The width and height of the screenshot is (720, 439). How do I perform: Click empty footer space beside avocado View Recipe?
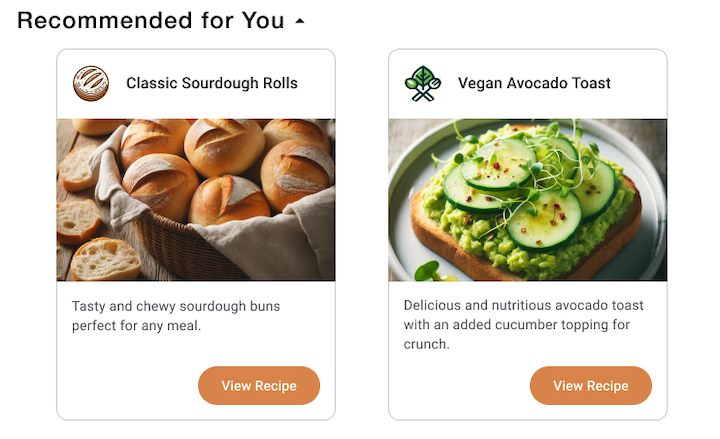click(x=460, y=386)
